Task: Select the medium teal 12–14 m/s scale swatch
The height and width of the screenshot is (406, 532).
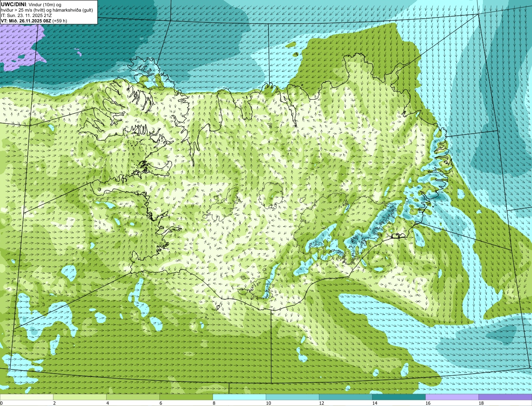Action: (x=346, y=397)
